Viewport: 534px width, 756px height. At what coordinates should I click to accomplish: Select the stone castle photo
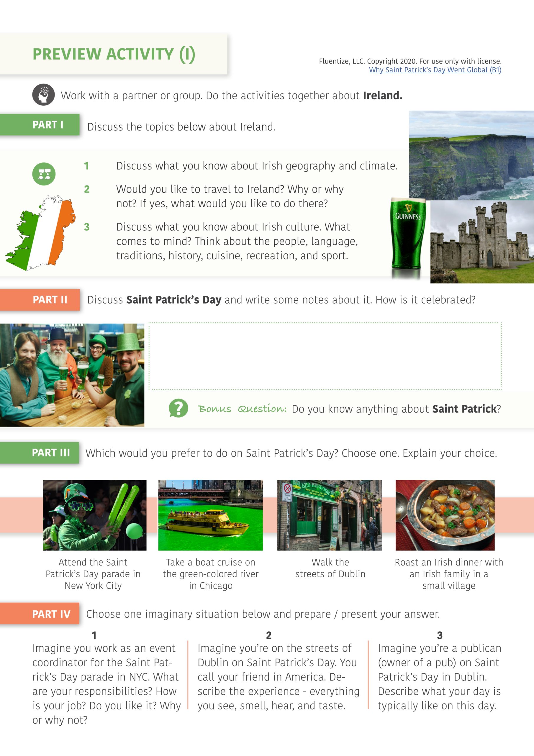point(482,242)
